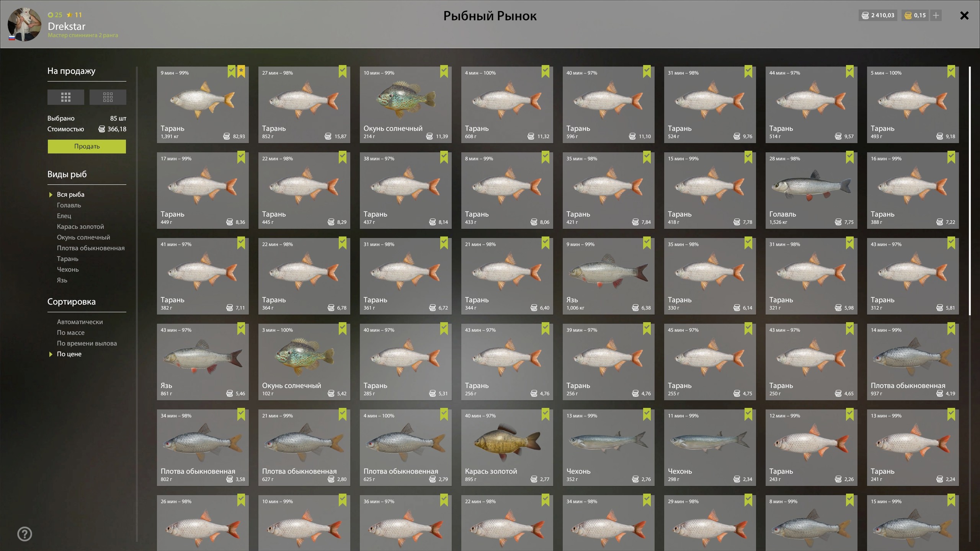The height and width of the screenshot is (551, 980).
Task: Open the help question mark icon
Action: pos(25,534)
